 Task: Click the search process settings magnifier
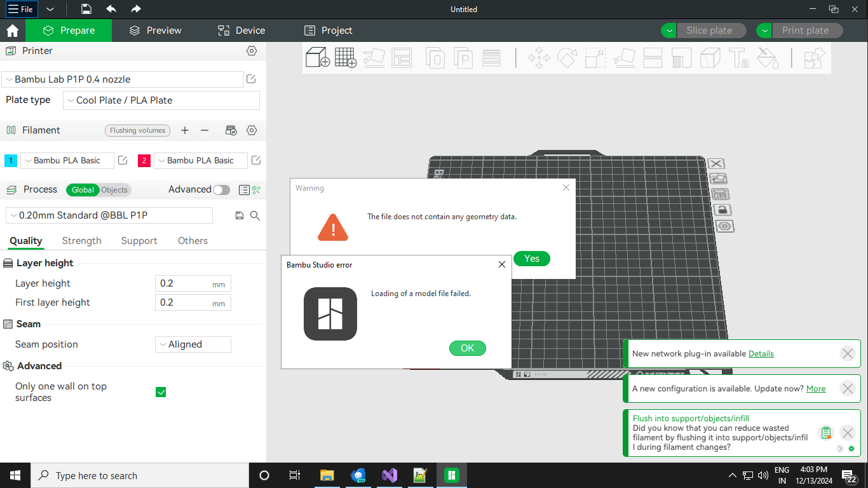pyautogui.click(x=255, y=215)
